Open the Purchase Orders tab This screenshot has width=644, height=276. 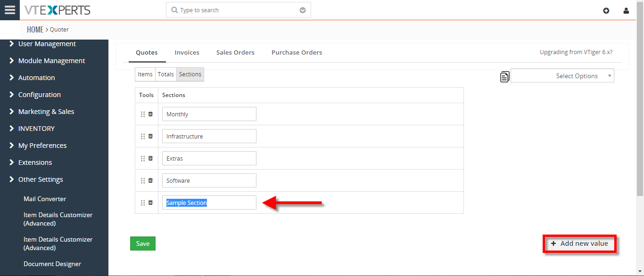click(x=297, y=52)
